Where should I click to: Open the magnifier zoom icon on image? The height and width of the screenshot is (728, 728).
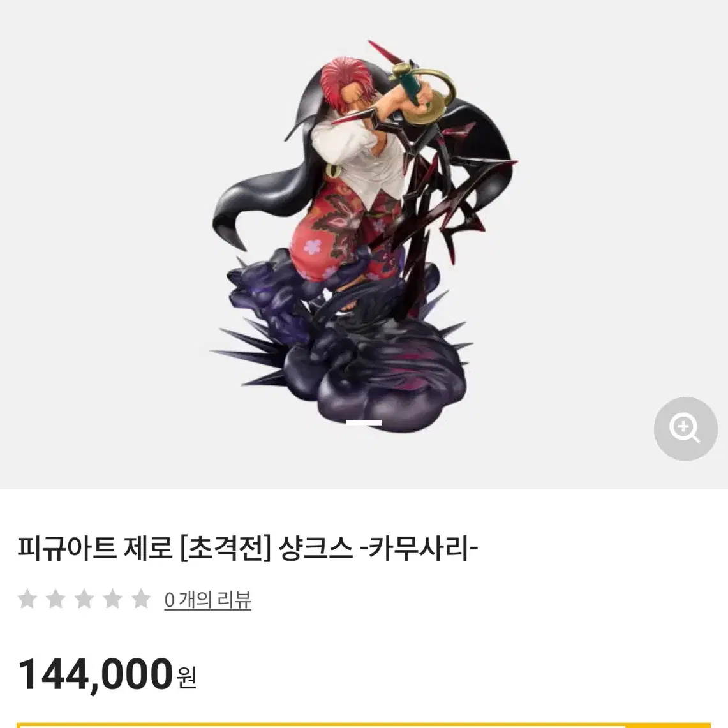685,429
